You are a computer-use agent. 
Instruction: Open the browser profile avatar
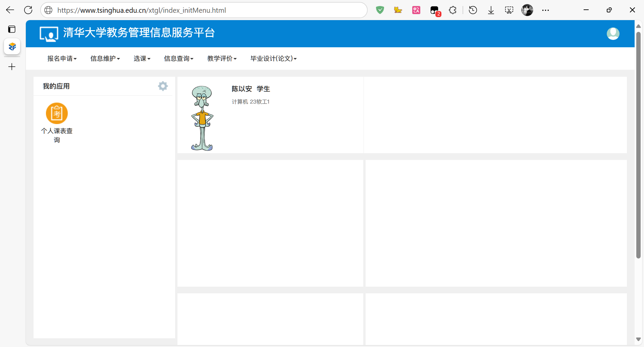pos(527,10)
